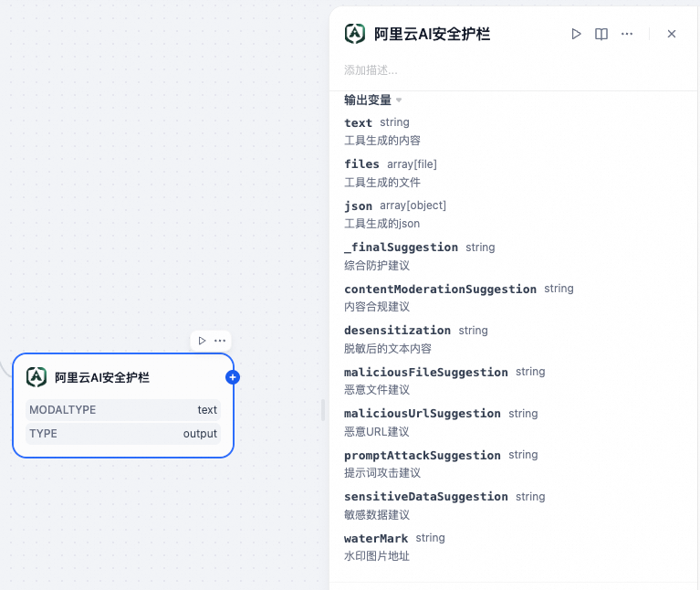The image size is (700, 590).
Task: Click the array[file] type label
Action: pyautogui.click(x=412, y=164)
